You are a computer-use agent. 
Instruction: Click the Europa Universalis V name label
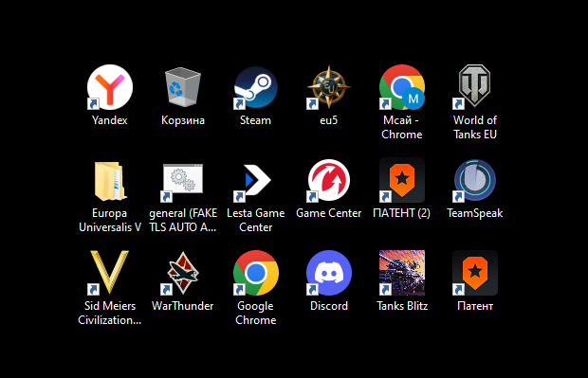tap(110, 220)
